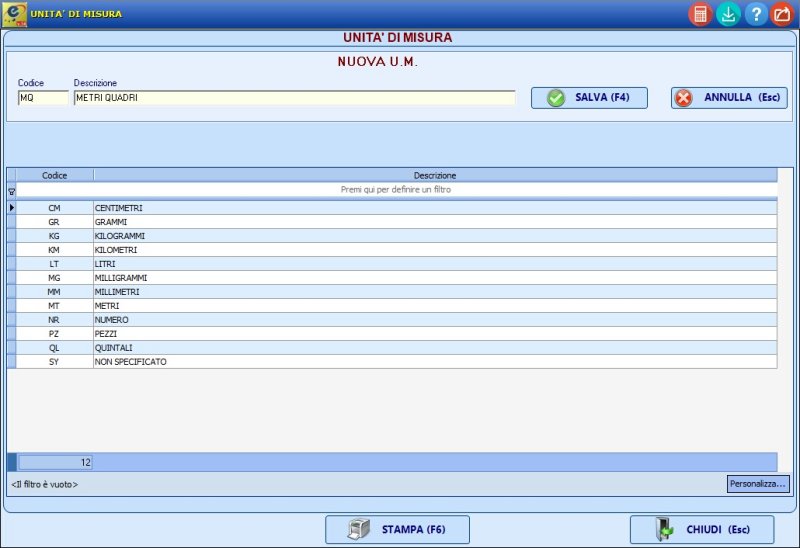Click the application logo icon top-left
The width and height of the screenshot is (800, 548).
pos(14,14)
